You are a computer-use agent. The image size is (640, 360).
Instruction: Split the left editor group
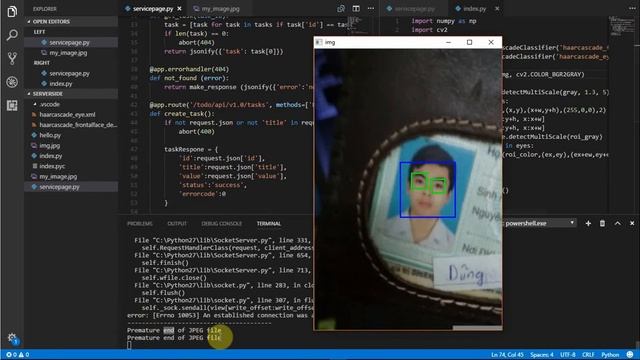(356, 9)
